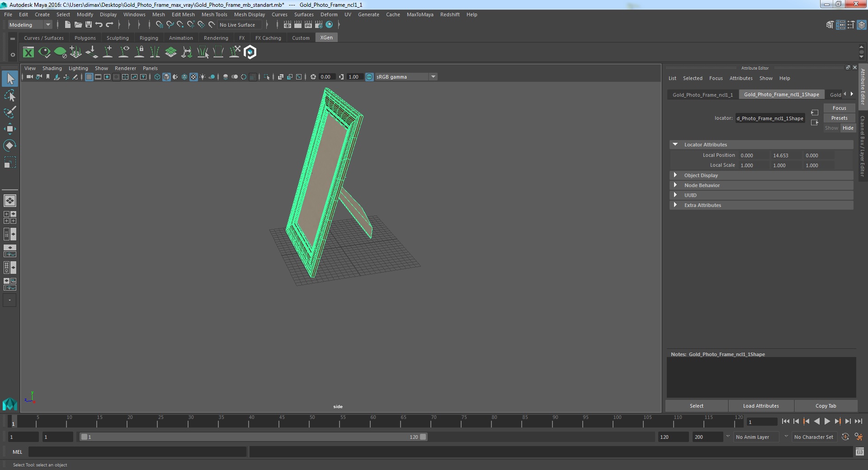Choose the Lasso Select tool
This screenshot has height=470, width=868.
pyautogui.click(x=10, y=96)
